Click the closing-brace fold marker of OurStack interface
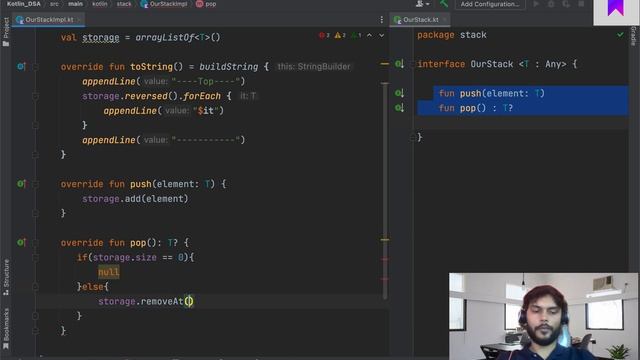This screenshot has height=360, width=640. tap(412, 138)
